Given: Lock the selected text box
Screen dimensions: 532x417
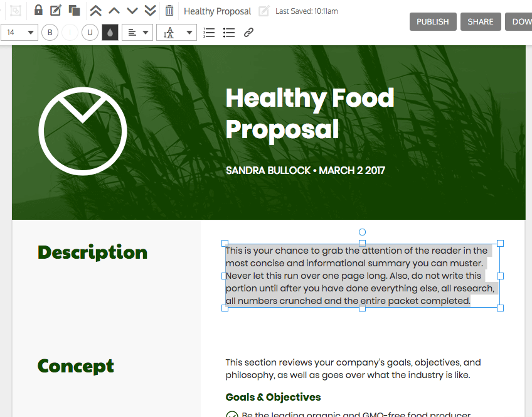Looking at the screenshot, I should (x=38, y=10).
